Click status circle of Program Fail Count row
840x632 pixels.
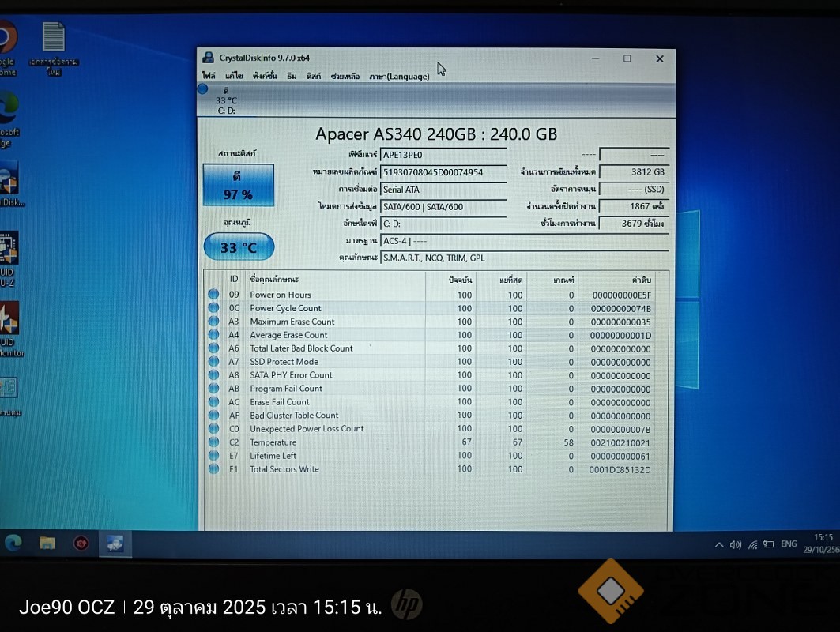click(x=213, y=388)
